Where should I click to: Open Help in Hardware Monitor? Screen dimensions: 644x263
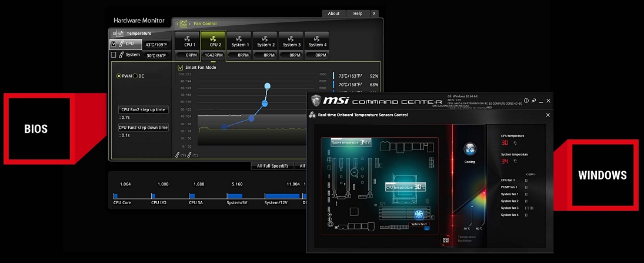tap(358, 14)
